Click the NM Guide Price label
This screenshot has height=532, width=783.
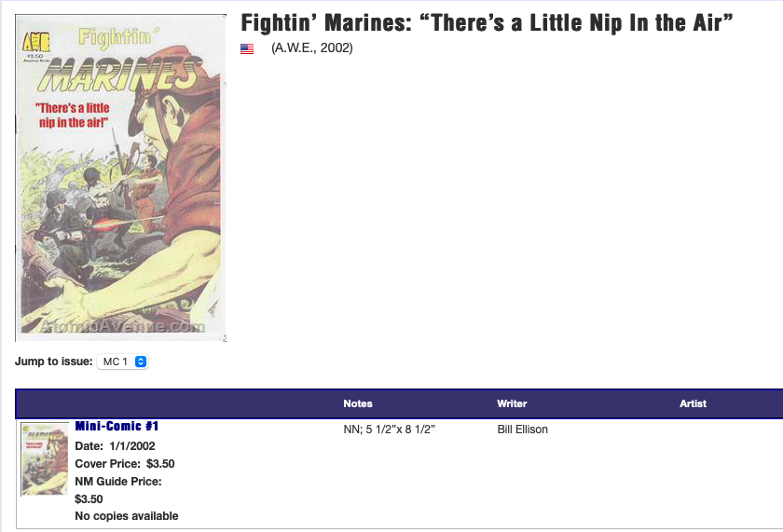pyautogui.click(x=118, y=481)
